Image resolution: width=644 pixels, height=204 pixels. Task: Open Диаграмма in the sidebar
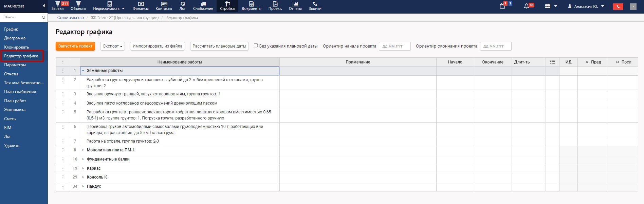[x=15, y=38]
